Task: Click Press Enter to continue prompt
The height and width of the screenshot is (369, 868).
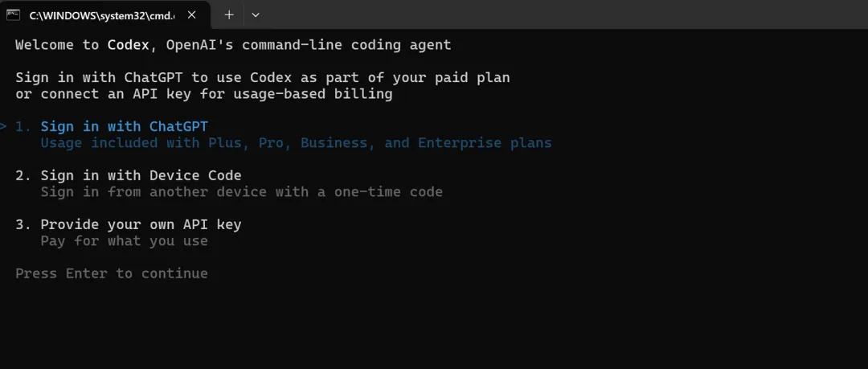Action: pos(111,273)
